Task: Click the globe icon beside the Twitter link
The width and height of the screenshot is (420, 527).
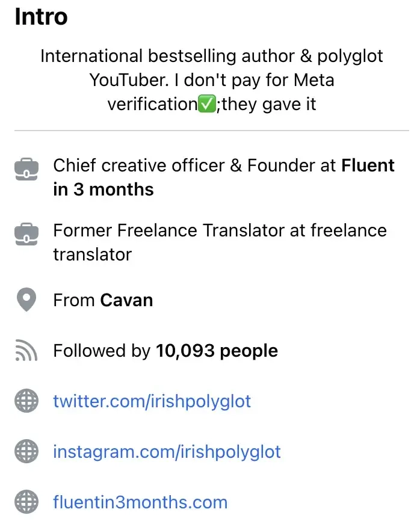Action: click(x=26, y=401)
